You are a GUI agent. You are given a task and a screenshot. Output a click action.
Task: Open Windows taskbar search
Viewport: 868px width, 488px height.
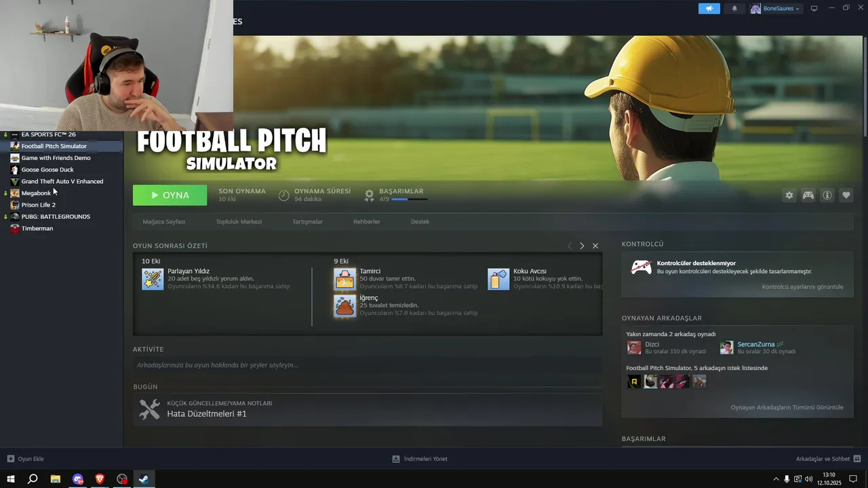[x=33, y=479]
